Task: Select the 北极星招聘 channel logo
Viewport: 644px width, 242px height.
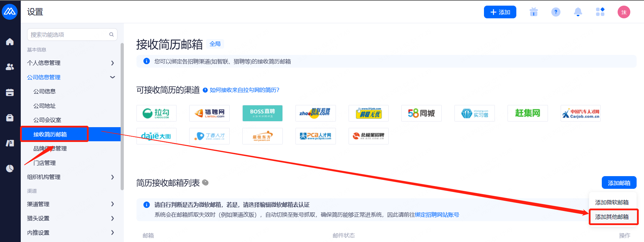Action: 369,136
